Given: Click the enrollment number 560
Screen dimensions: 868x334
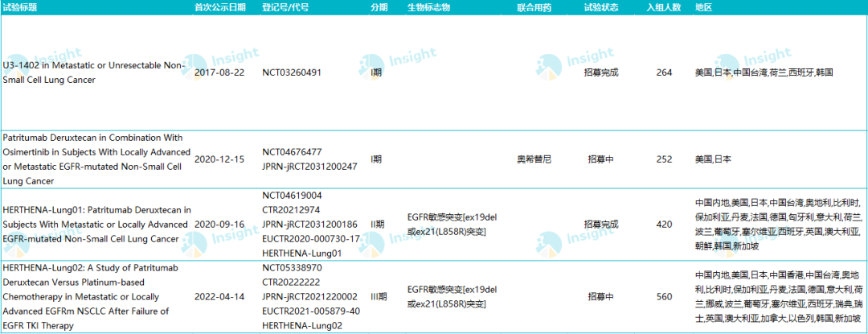Looking at the screenshot, I should pos(664,296).
